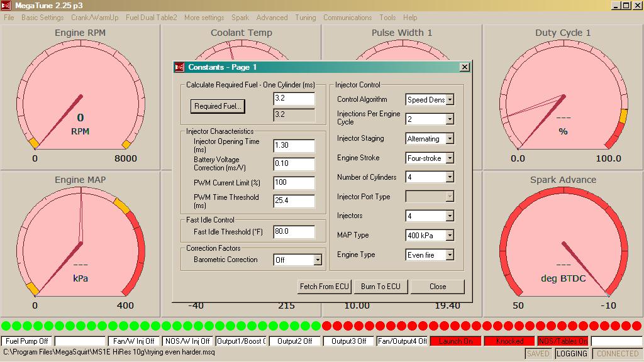Screen dimensions: 644x362
Task: Click the MegaTune app icon in title bar
Action: coord(6,5)
